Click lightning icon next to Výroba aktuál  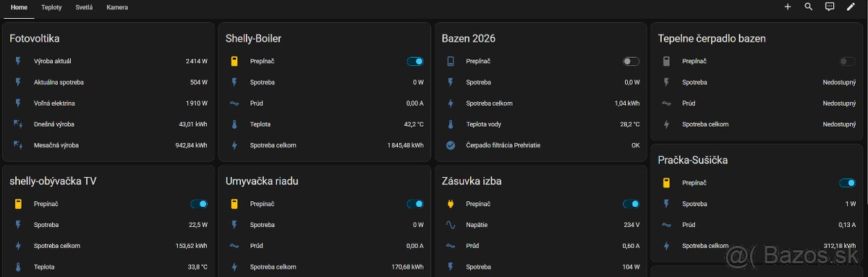pos(18,61)
